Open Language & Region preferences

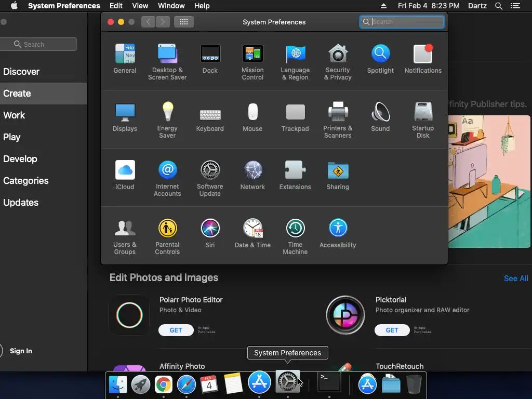click(295, 62)
